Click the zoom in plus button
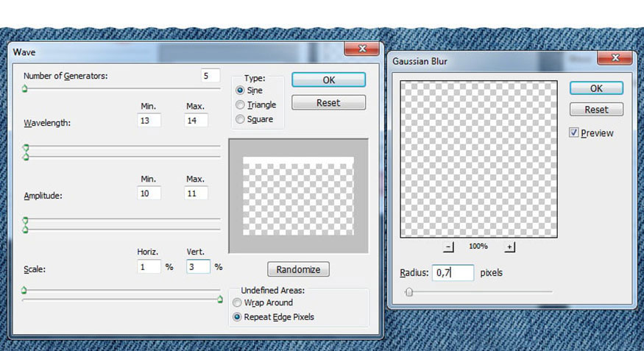Screen dimensions: 644x351 (509, 247)
